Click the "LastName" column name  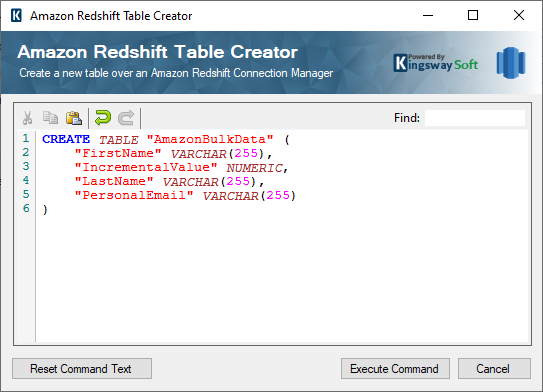coord(114,181)
